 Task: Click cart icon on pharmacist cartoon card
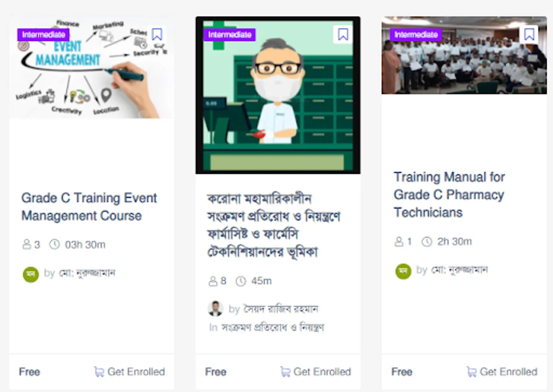pyautogui.click(x=285, y=372)
